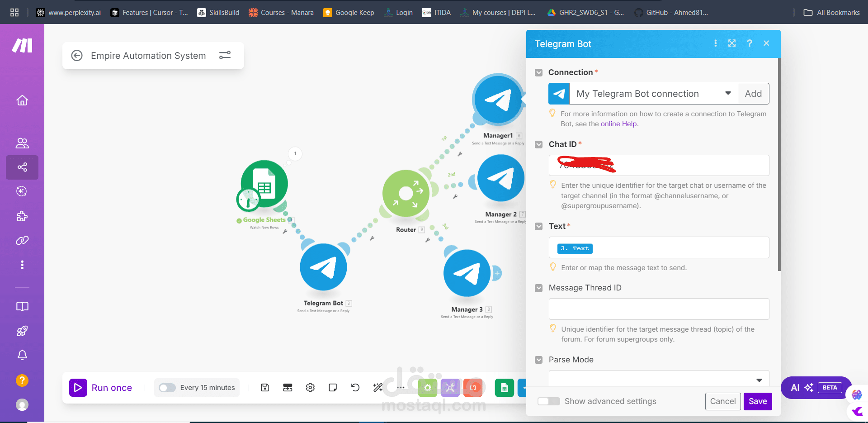The image size is (868, 423).
Task: Click the Telegram Bot panel scrollbar
Action: click(779, 165)
